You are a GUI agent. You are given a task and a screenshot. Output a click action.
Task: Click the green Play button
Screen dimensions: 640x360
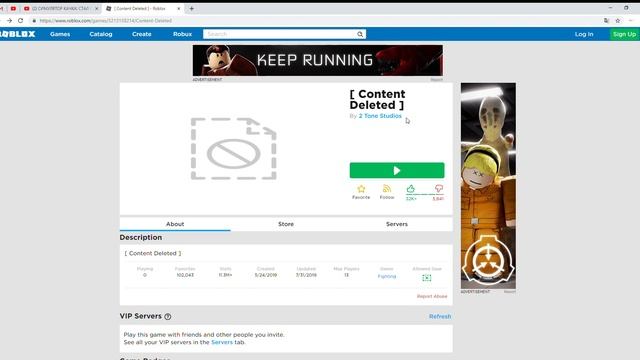397,170
